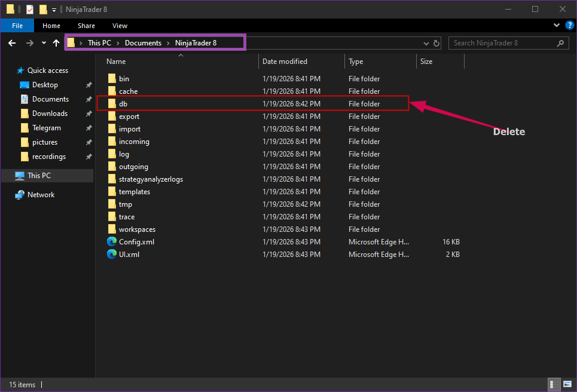The width and height of the screenshot is (577, 392).
Task: Click the Search NinjaTrader 8 field
Action: coord(502,43)
